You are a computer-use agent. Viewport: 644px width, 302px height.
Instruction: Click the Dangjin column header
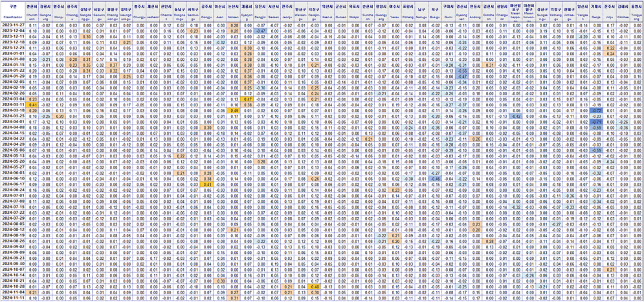click(x=260, y=12)
